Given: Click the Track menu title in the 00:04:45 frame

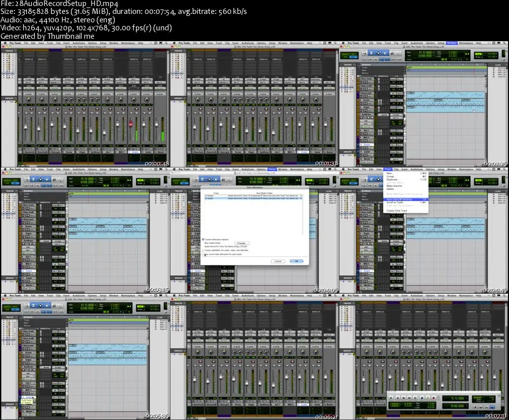Looking at the screenshot, I should click(x=388, y=169).
